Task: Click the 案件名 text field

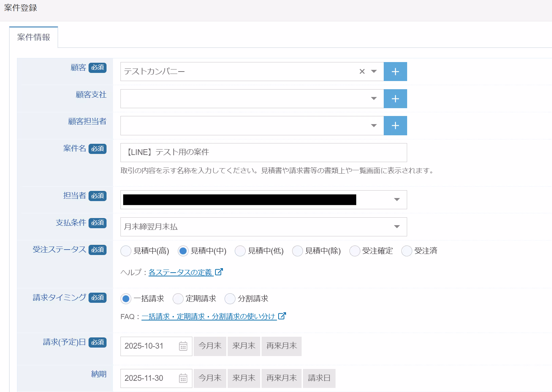Action: tap(264, 153)
